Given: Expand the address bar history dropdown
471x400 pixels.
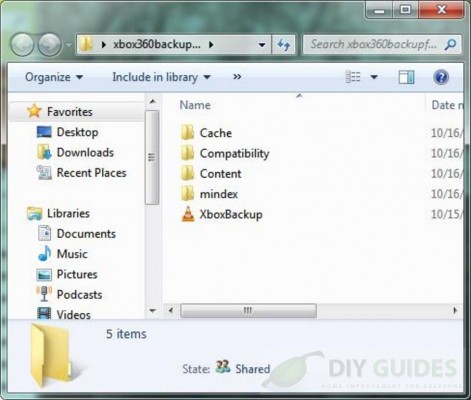Looking at the screenshot, I should (x=262, y=45).
